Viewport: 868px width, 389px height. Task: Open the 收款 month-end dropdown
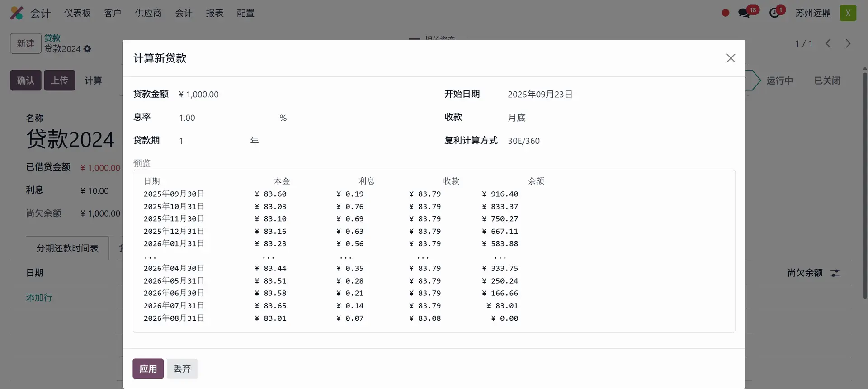(x=588, y=118)
